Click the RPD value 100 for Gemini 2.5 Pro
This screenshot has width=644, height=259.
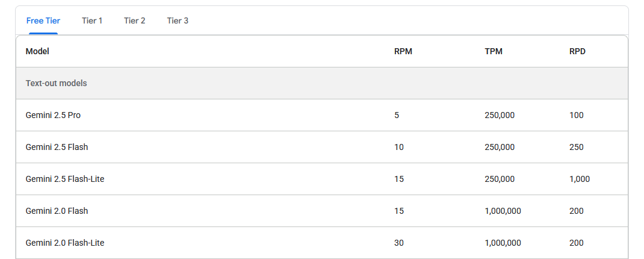click(x=576, y=115)
